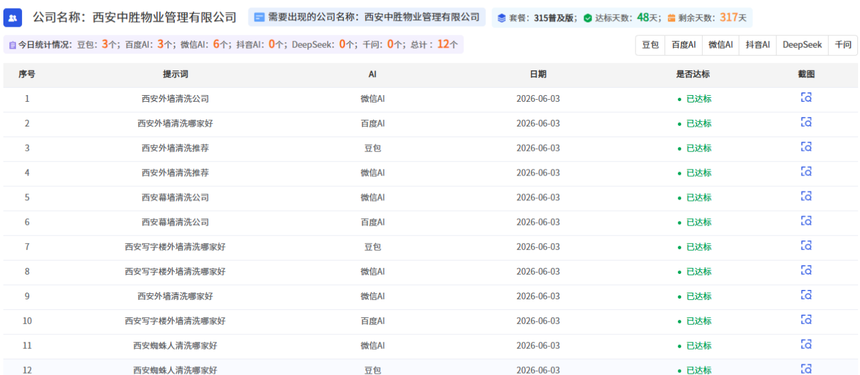Screen dimensions: 860x375
Task: View screenshot icon in row 4
Action: [806, 172]
